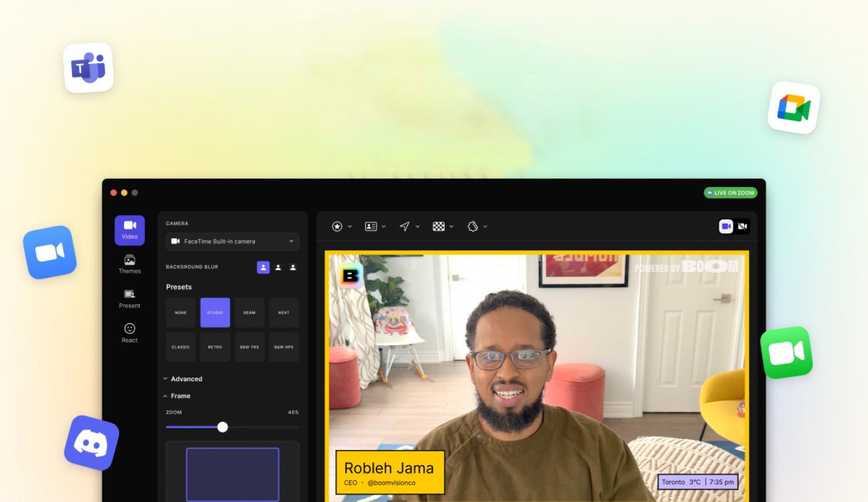Viewport: 868px width, 502px height.
Task: Click the Google Meet app icon
Action: coord(794,108)
